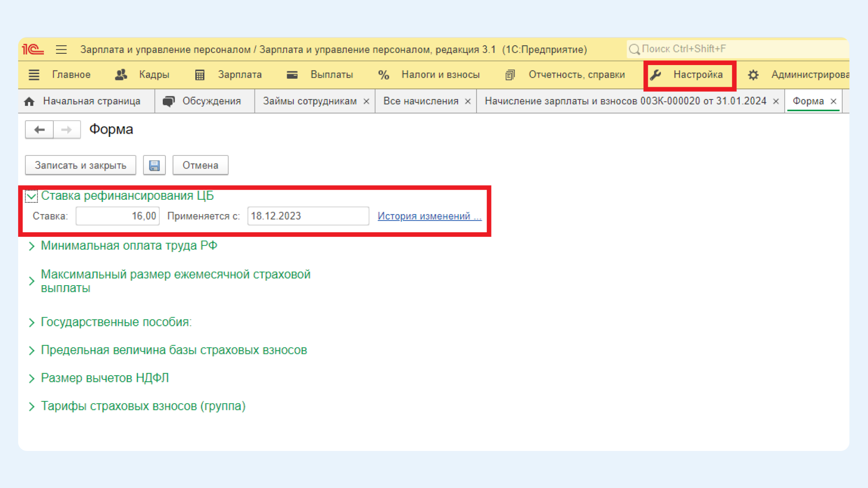Click Записать и закрыть button

[80, 165]
